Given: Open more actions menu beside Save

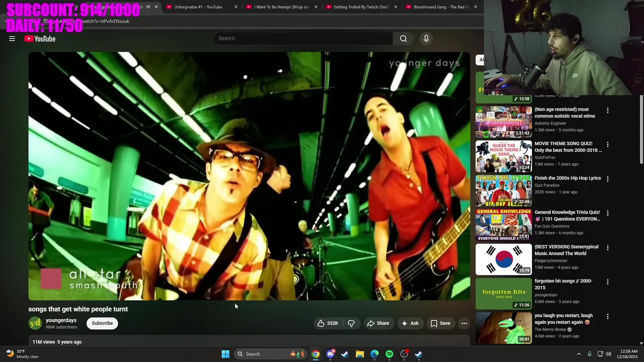Looking at the screenshot, I should click(x=464, y=323).
